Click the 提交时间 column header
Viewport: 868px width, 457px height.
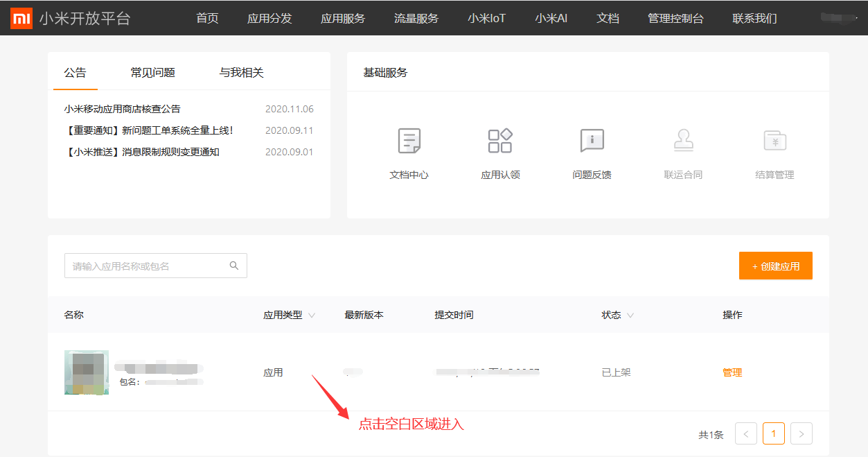[454, 315]
